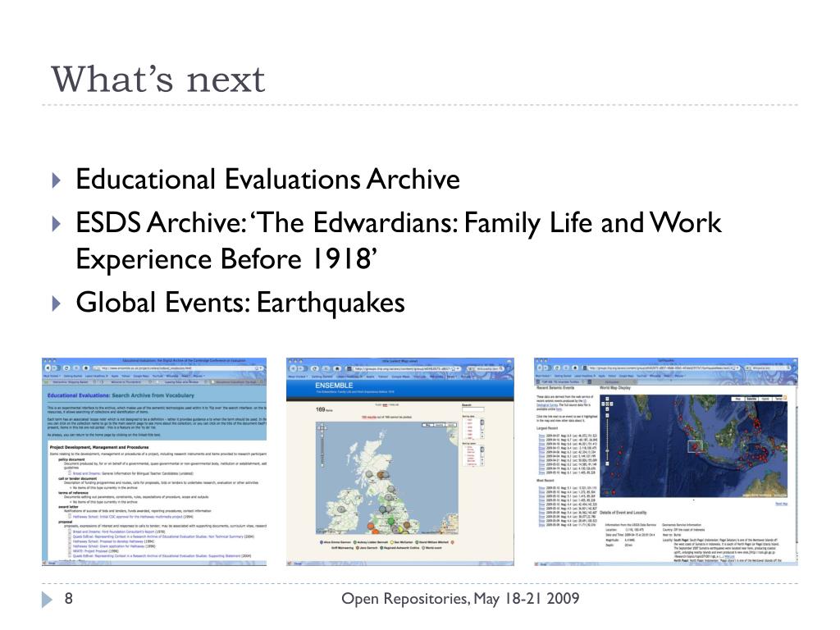This screenshot has width=840, height=630.
Task: Click the back button in the Earthquakes browser window
Action: click(x=540, y=368)
